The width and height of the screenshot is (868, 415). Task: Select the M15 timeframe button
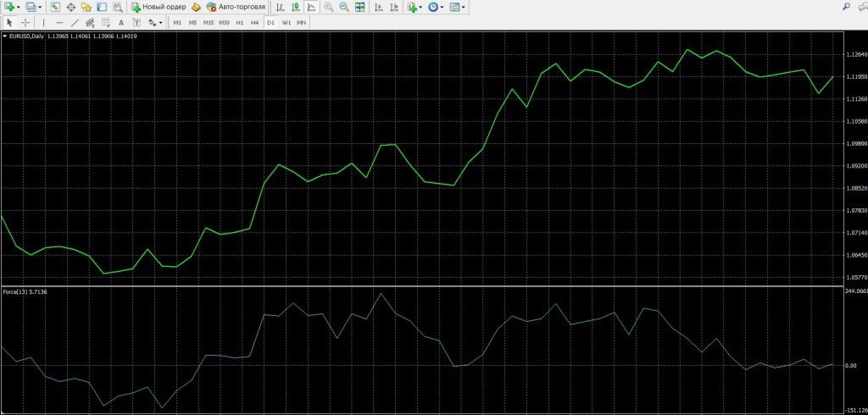point(209,22)
